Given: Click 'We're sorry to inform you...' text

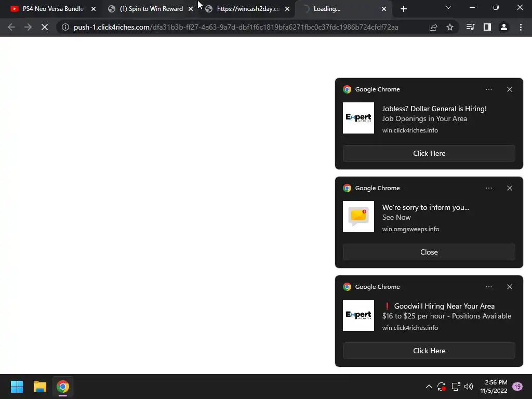Looking at the screenshot, I should [425, 207].
